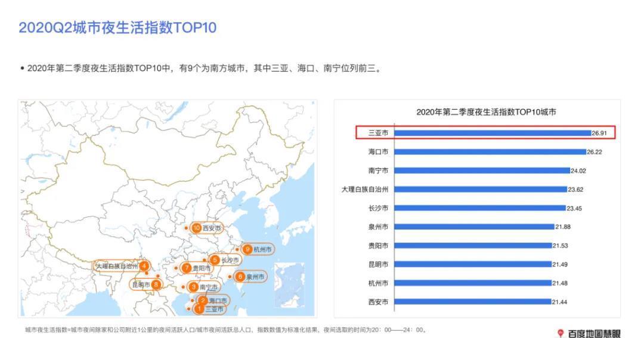Click the 长沙市 axis label in bar chart
Viewport: 644px width, 338px height.
coord(378,208)
